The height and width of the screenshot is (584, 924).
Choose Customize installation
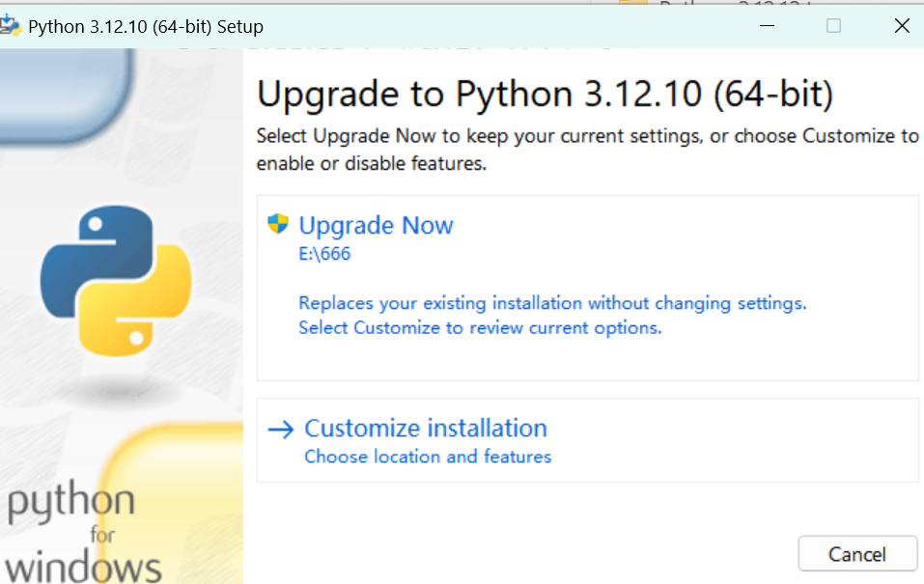pos(426,428)
